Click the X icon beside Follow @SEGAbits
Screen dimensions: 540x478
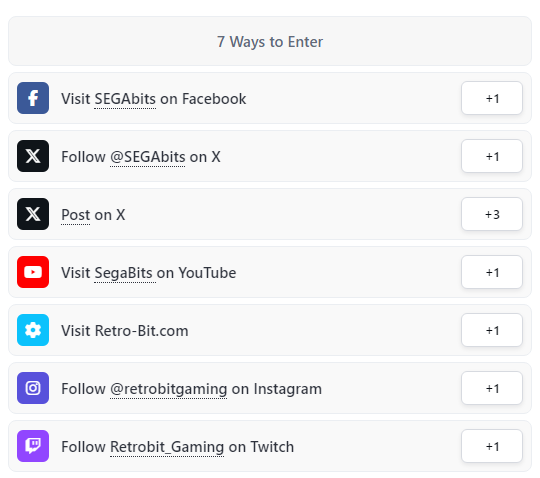(x=33, y=156)
